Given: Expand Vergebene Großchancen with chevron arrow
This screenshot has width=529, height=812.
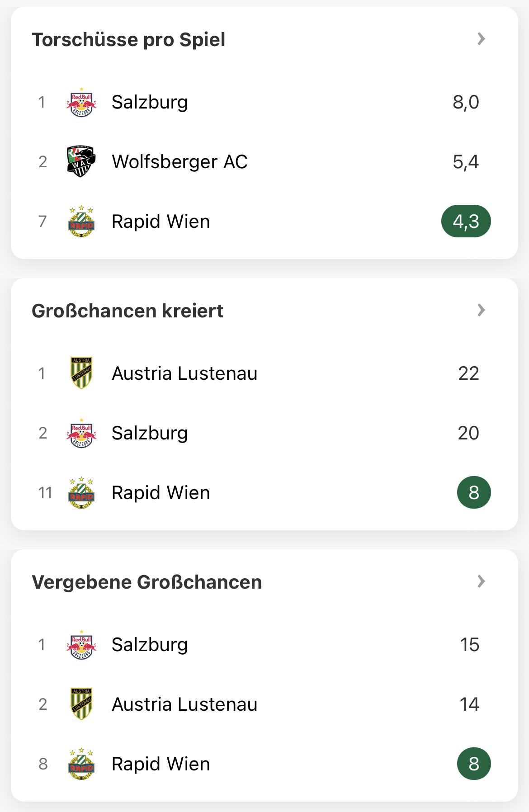Looking at the screenshot, I should 481,581.
